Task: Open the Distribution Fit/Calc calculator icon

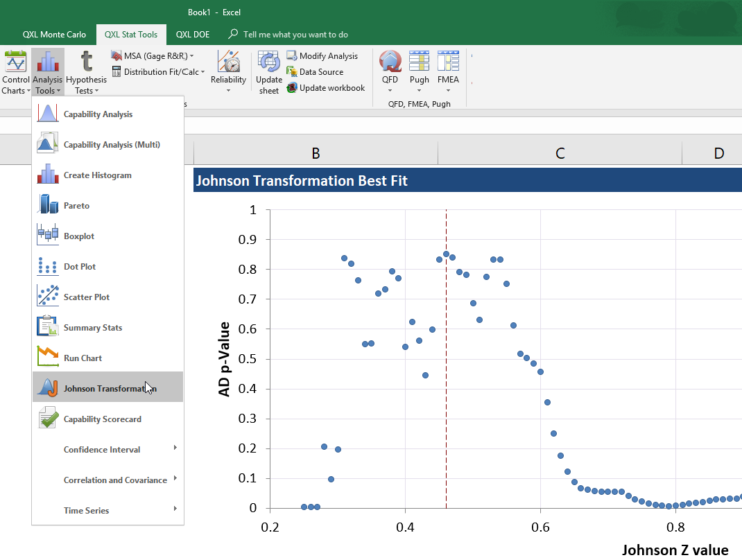Action: click(117, 72)
